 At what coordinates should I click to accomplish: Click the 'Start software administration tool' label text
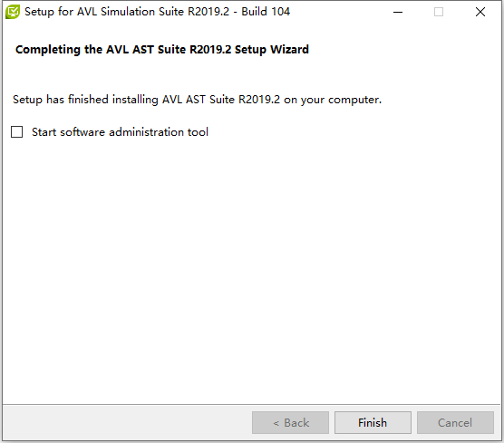(x=120, y=132)
